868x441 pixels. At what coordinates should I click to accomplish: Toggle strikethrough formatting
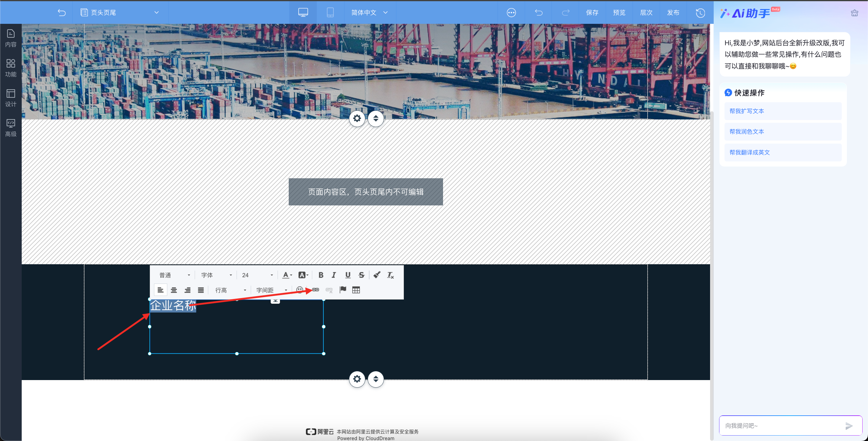(x=361, y=275)
